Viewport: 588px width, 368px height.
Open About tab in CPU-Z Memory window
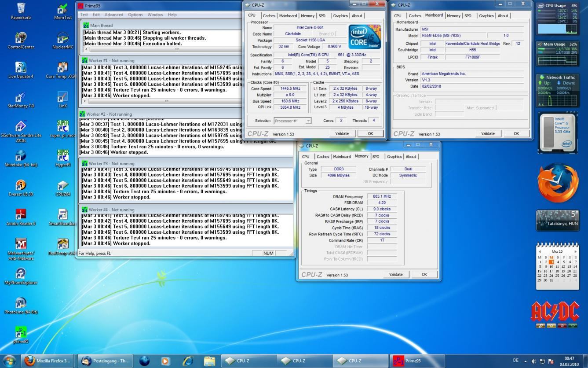pyautogui.click(x=411, y=156)
